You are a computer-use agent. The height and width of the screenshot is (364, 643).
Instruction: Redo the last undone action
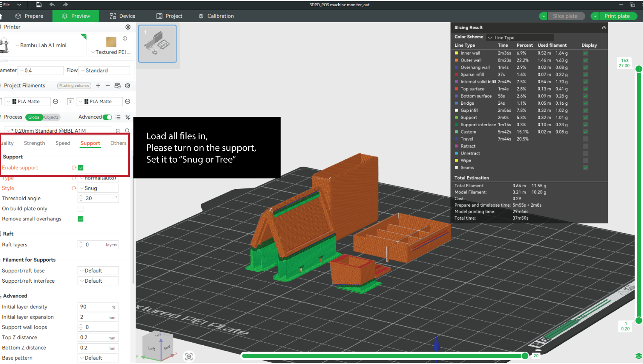click(x=65, y=5)
